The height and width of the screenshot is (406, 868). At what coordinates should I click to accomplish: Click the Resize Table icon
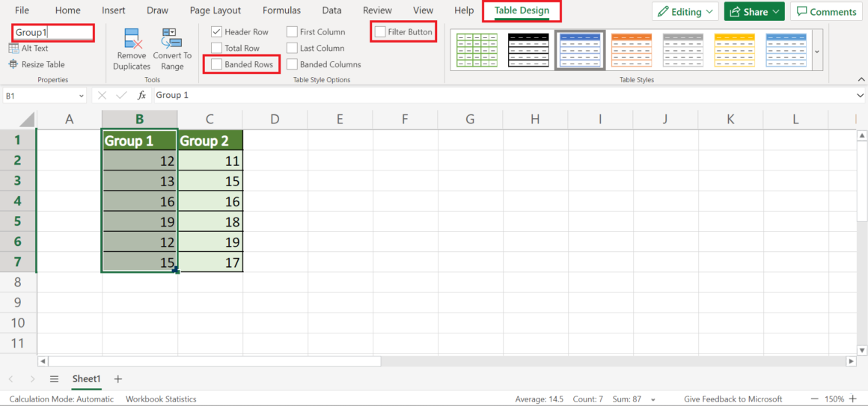coord(13,64)
